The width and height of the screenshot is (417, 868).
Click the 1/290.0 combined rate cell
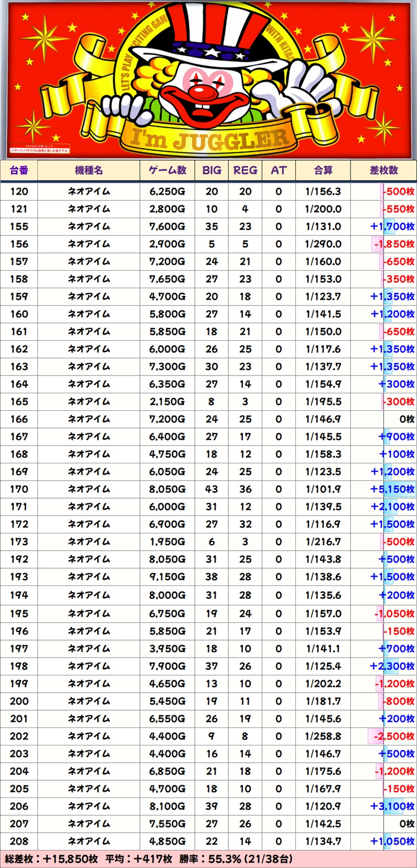tap(323, 244)
